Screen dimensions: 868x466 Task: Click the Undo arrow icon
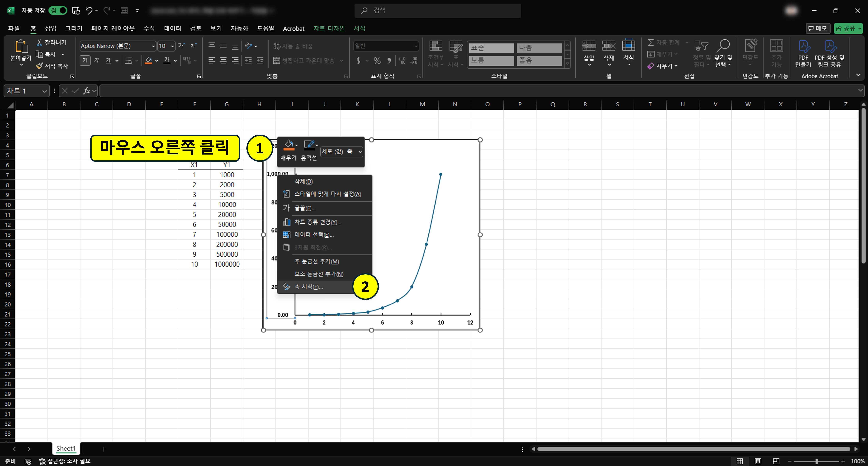[89, 11]
